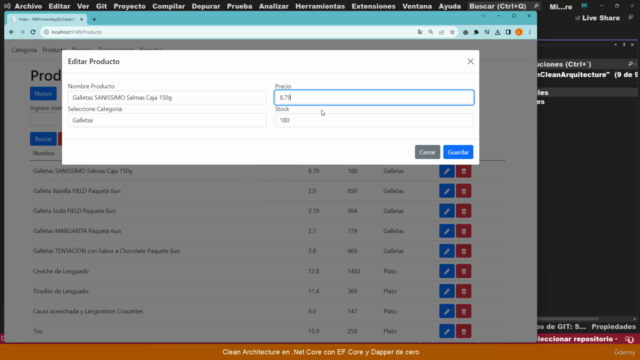The height and width of the screenshot is (360, 640).
Task: Delete Causa acevichada row trash icon
Action: 464,311
